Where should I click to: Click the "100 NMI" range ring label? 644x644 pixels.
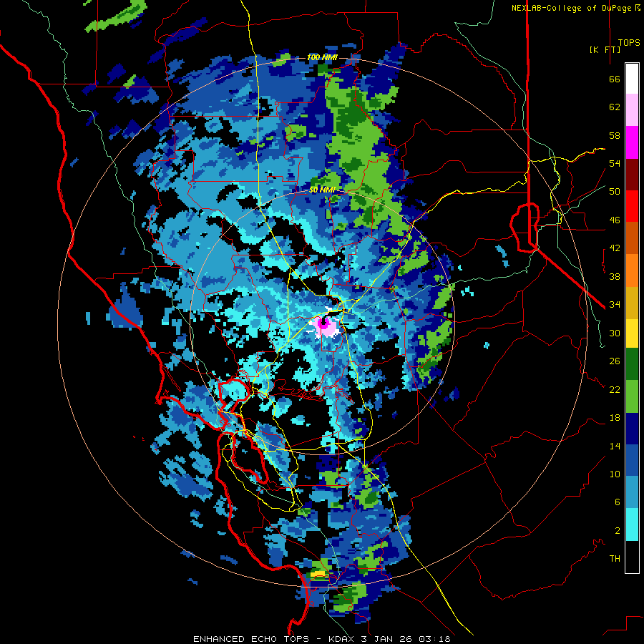322,57
